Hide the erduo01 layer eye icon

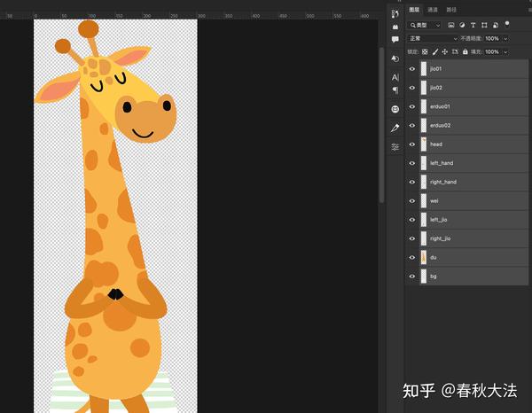[x=412, y=106]
